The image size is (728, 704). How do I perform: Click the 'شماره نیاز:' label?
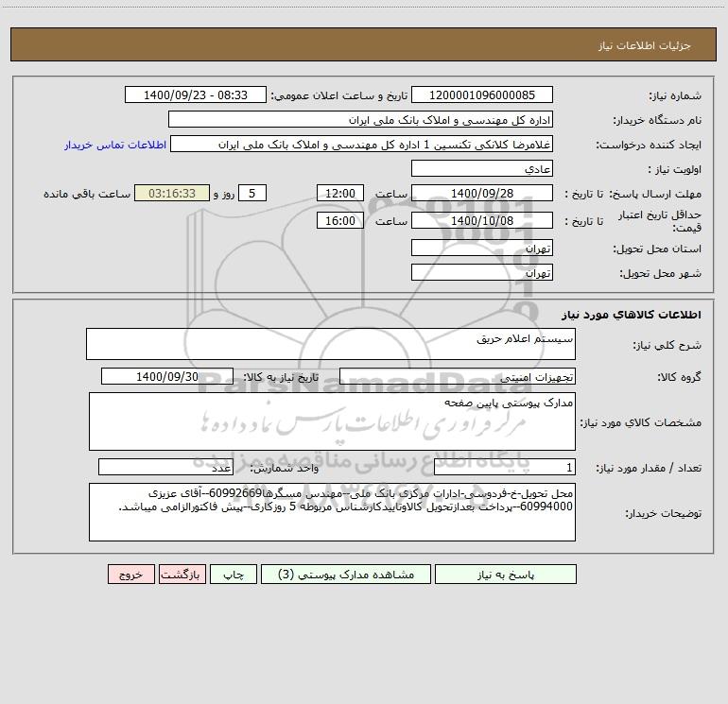tap(675, 95)
